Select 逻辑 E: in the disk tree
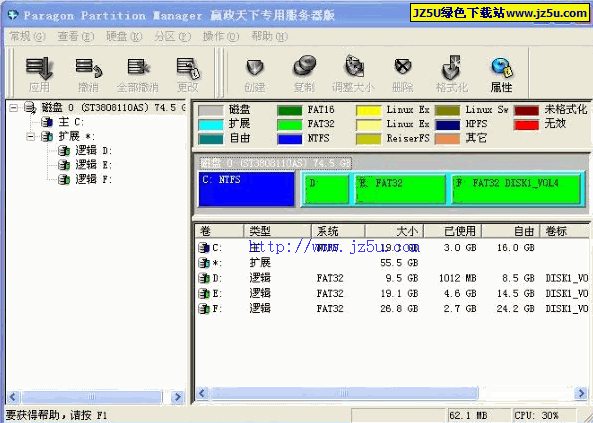This screenshot has height=423, width=593. [x=93, y=165]
